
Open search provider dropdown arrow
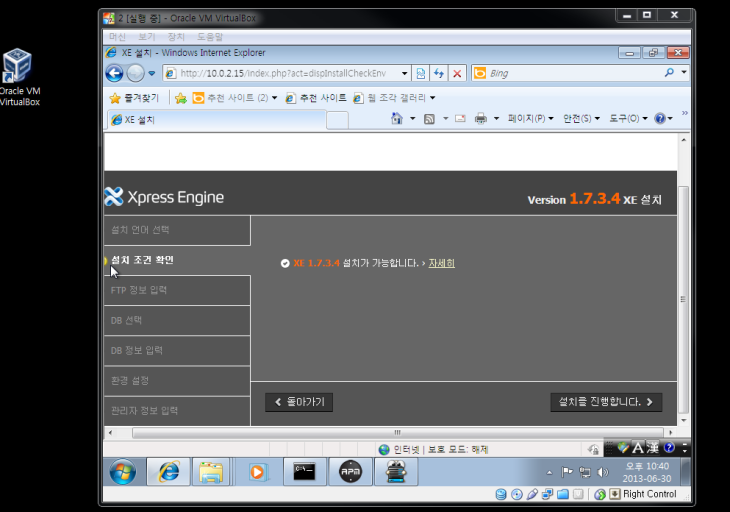click(684, 72)
